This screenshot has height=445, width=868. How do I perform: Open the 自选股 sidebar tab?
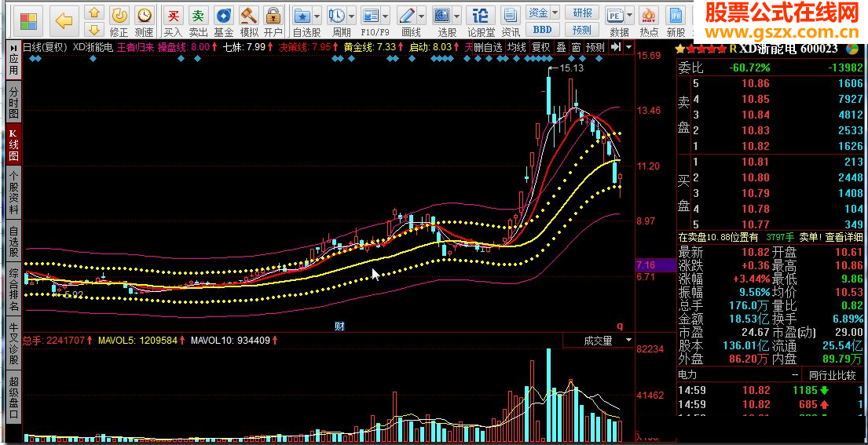pyautogui.click(x=13, y=242)
